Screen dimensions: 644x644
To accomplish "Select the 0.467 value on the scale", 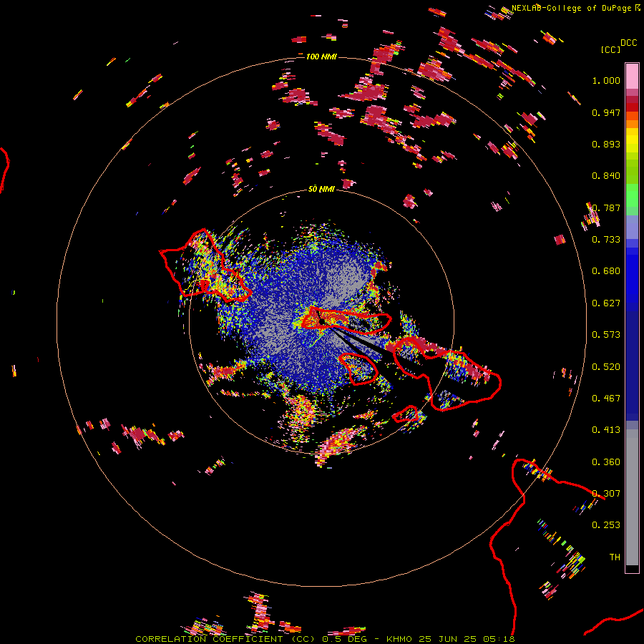I will point(606,399).
